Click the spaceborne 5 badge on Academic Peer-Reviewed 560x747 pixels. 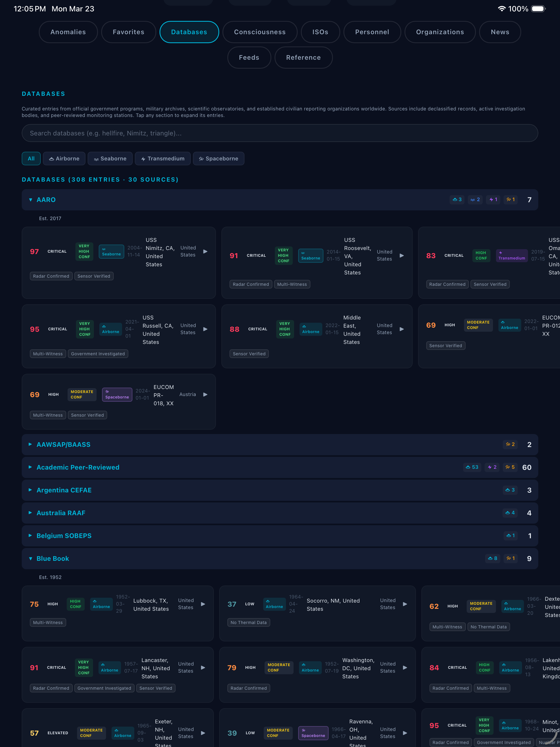510,467
